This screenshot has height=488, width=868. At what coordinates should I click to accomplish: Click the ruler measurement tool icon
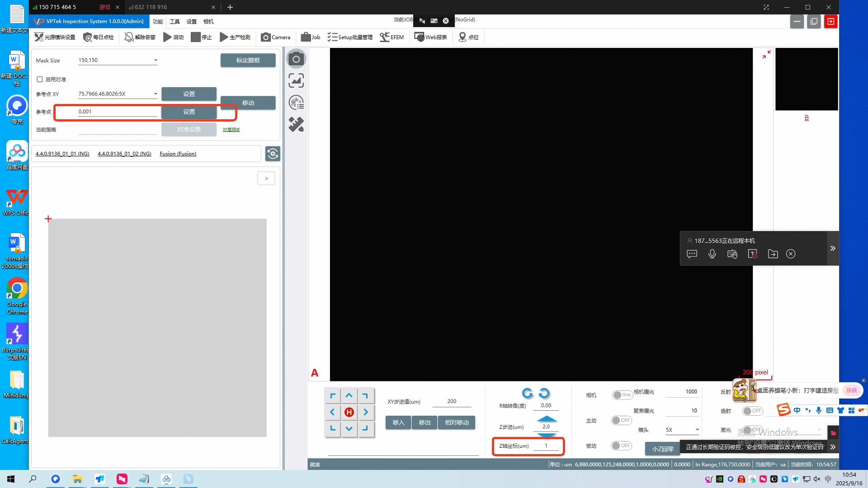point(296,124)
